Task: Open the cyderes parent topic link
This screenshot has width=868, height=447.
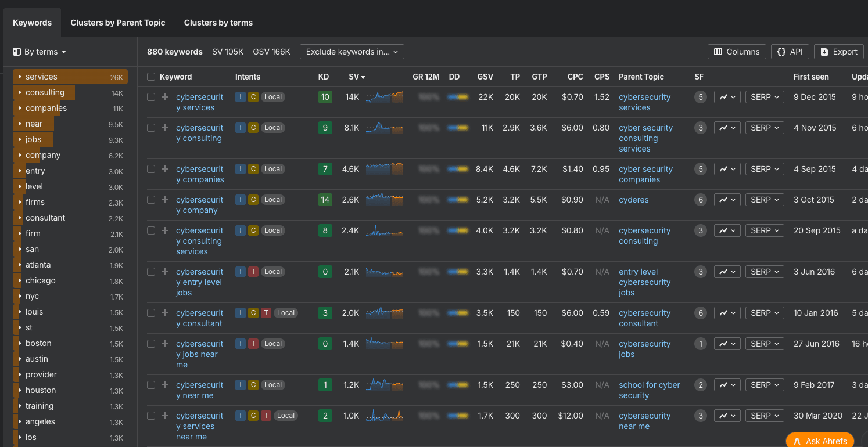Action: (634, 200)
